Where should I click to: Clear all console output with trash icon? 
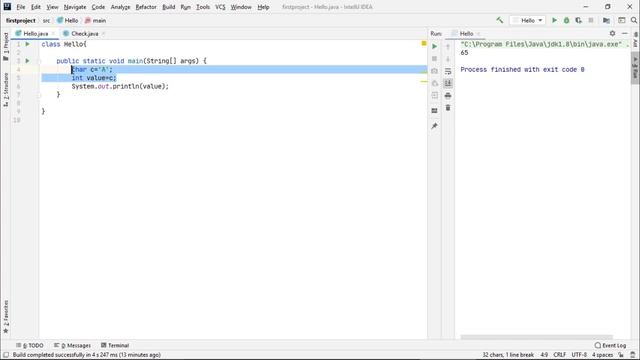pos(448,108)
